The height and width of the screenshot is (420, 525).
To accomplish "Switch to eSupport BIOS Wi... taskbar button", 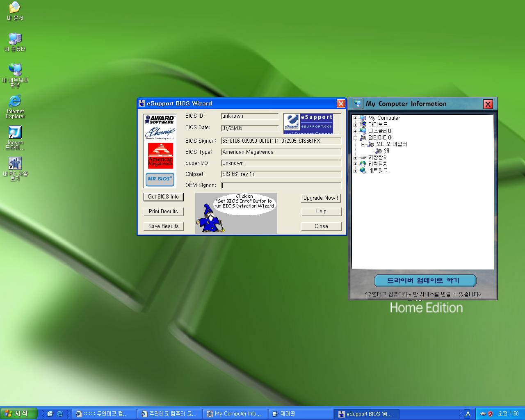I will (366, 414).
